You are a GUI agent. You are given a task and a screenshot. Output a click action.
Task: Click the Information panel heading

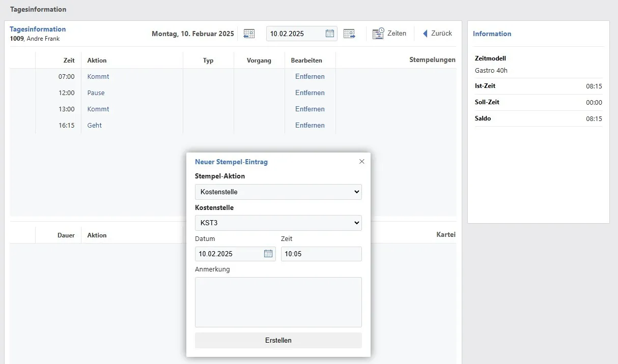(x=492, y=34)
